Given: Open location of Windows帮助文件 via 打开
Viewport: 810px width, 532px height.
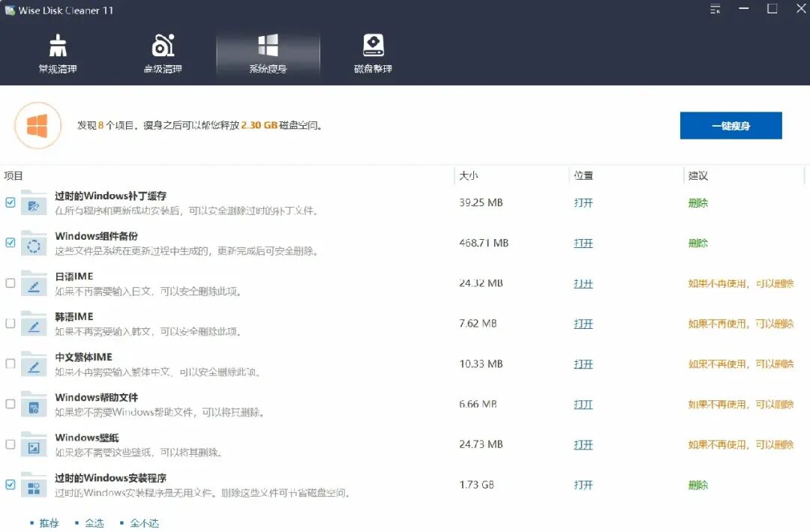Looking at the screenshot, I should tap(583, 404).
